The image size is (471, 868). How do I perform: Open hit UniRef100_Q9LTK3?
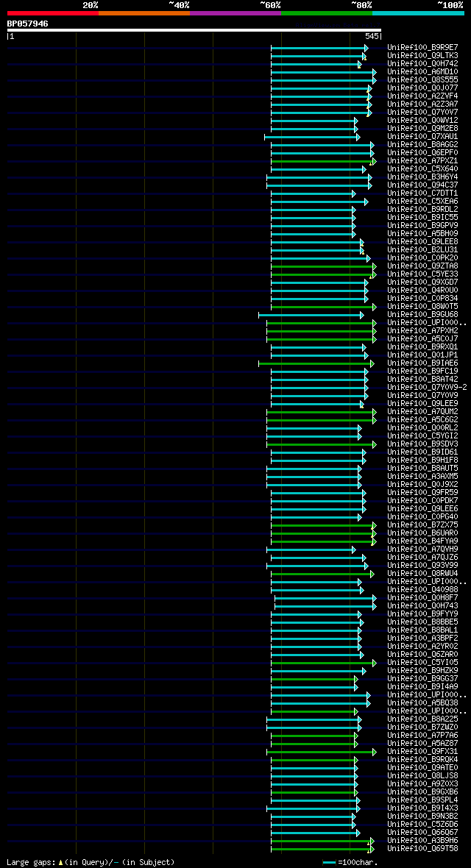422,56
